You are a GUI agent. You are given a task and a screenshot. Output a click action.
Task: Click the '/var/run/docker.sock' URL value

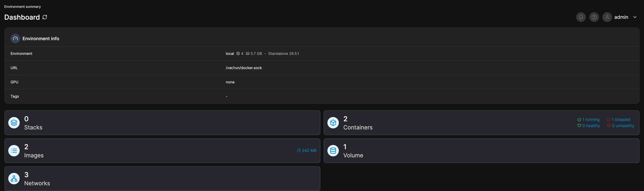(244, 68)
